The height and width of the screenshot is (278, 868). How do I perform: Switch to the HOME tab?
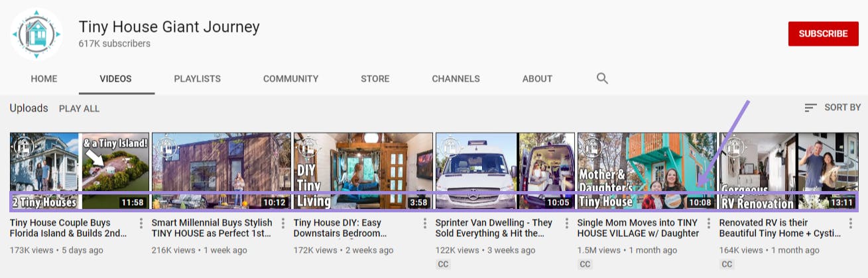44,78
